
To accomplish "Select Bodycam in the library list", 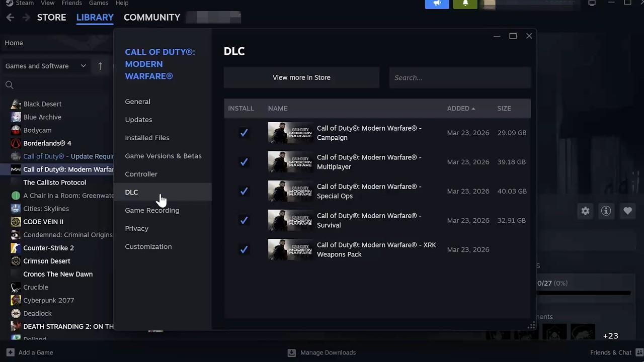I will pyautogui.click(x=37, y=130).
